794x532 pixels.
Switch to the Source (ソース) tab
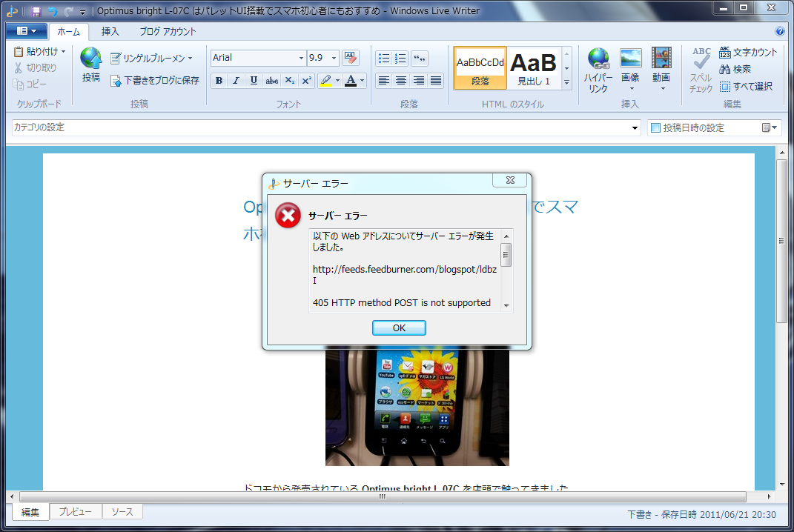pyautogui.click(x=122, y=511)
